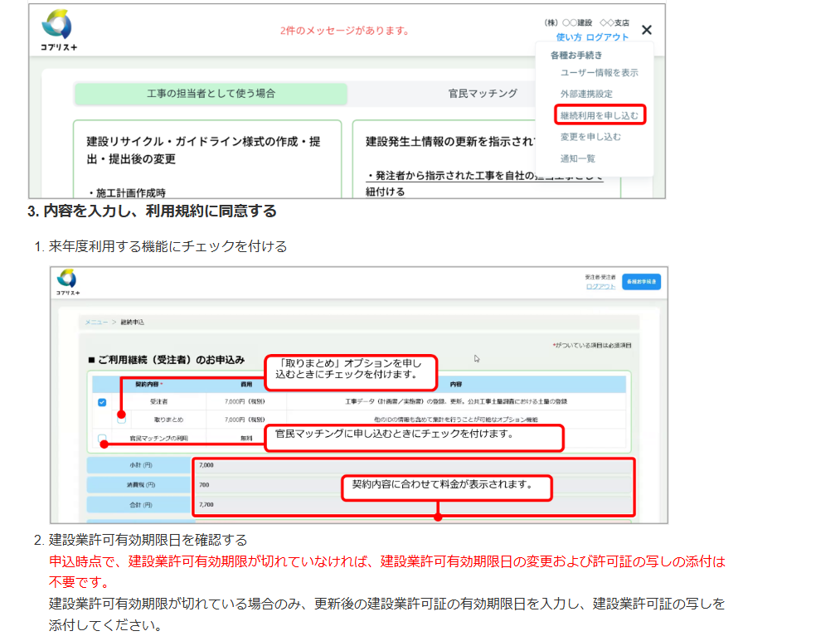Click ログアウト beside the 使い方 link
840x636 pixels.
(x=607, y=37)
